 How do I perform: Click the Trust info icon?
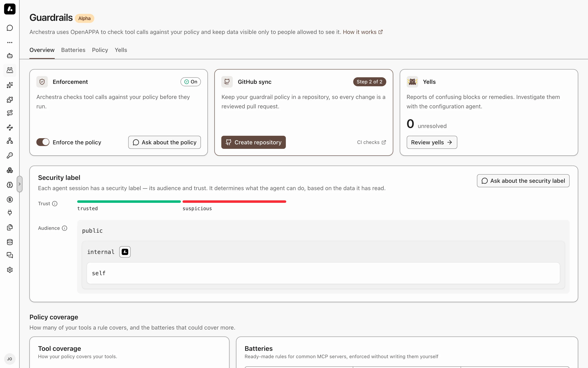coord(55,203)
